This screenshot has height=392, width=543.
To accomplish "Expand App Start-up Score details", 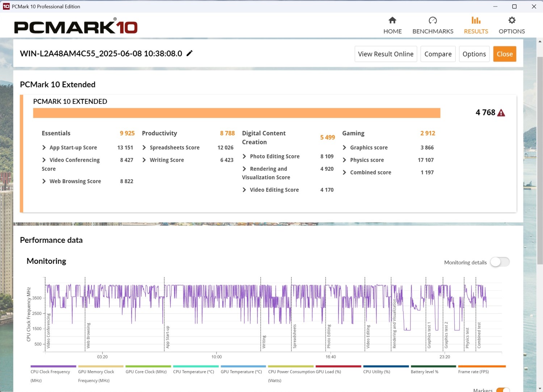I will click(44, 148).
